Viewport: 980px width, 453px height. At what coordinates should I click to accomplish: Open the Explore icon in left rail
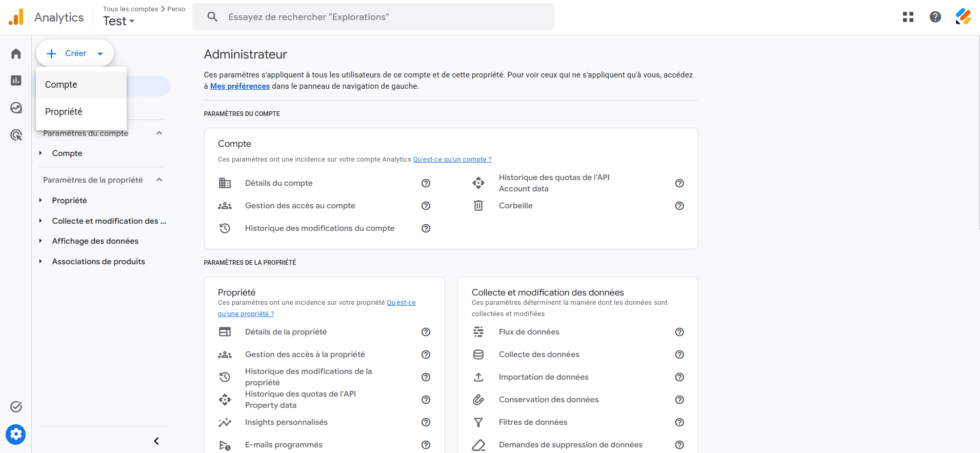pos(16,108)
